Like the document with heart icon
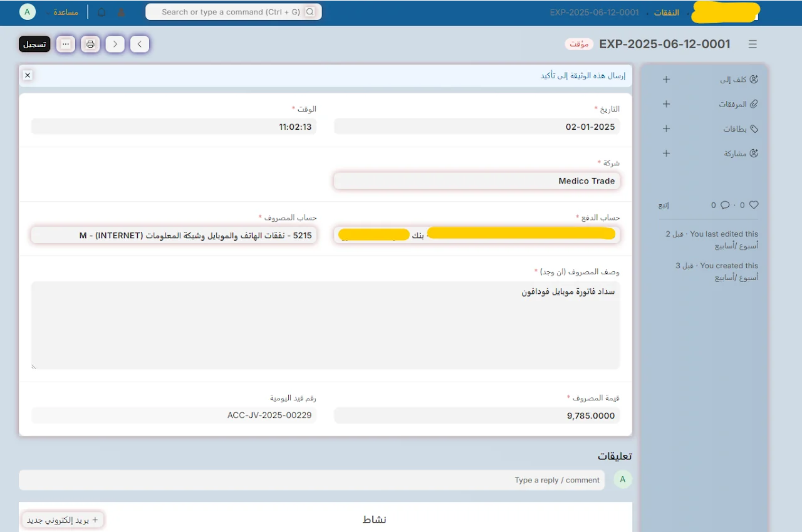802x532 pixels. [x=754, y=205]
